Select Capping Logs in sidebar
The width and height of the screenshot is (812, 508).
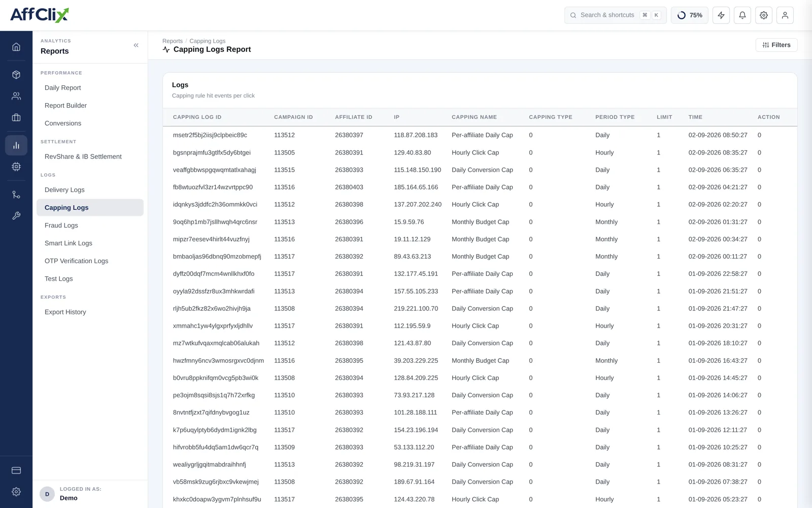point(90,208)
